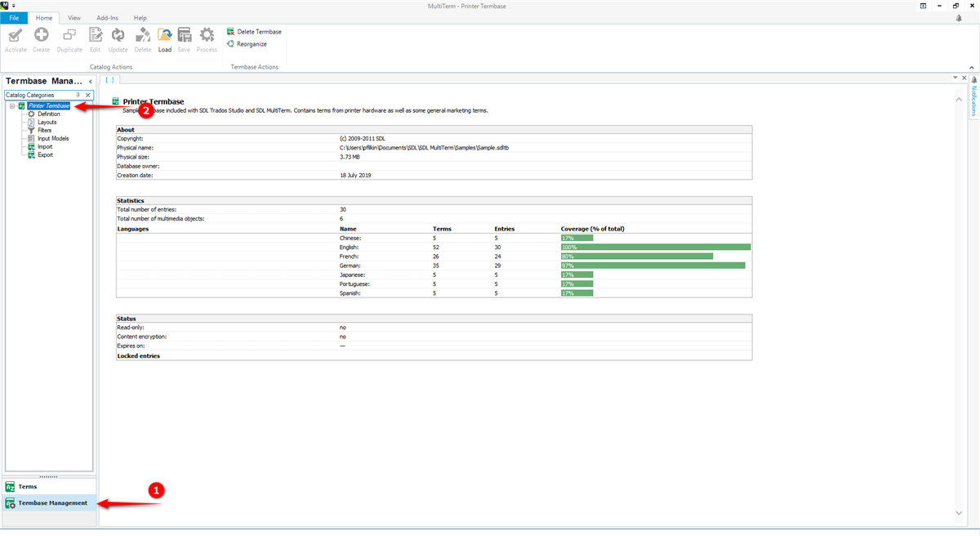Click the English 100% coverage bar
This screenshot has height=536, width=980.
click(656, 246)
